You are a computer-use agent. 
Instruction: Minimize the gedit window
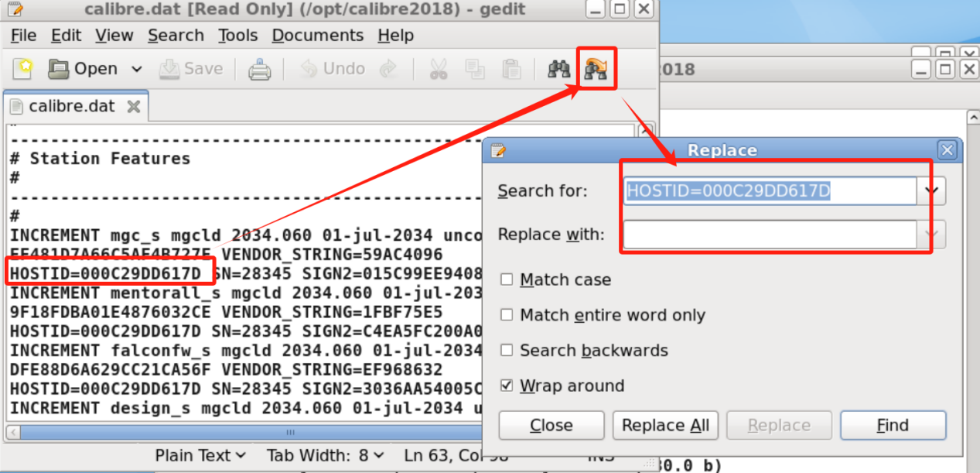coord(594,9)
